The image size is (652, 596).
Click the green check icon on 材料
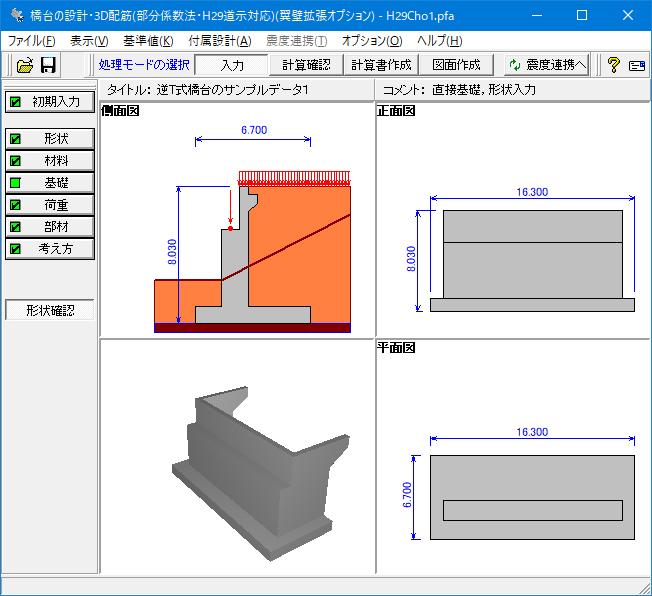[x=15, y=161]
